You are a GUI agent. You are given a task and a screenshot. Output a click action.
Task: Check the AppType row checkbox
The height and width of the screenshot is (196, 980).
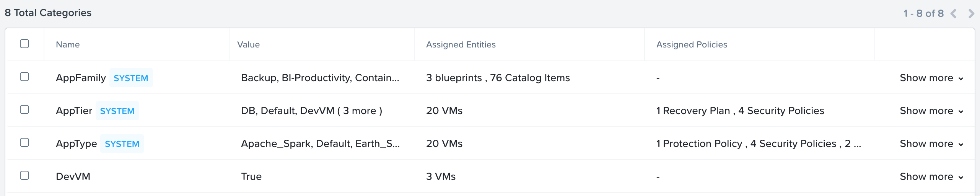click(24, 142)
